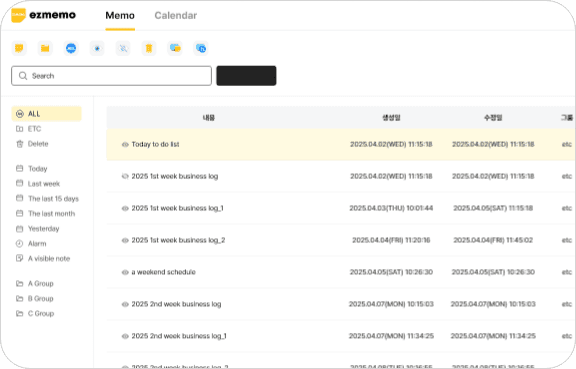Open memo 2025 1st week business log
This screenshot has height=369, width=576.
click(175, 176)
